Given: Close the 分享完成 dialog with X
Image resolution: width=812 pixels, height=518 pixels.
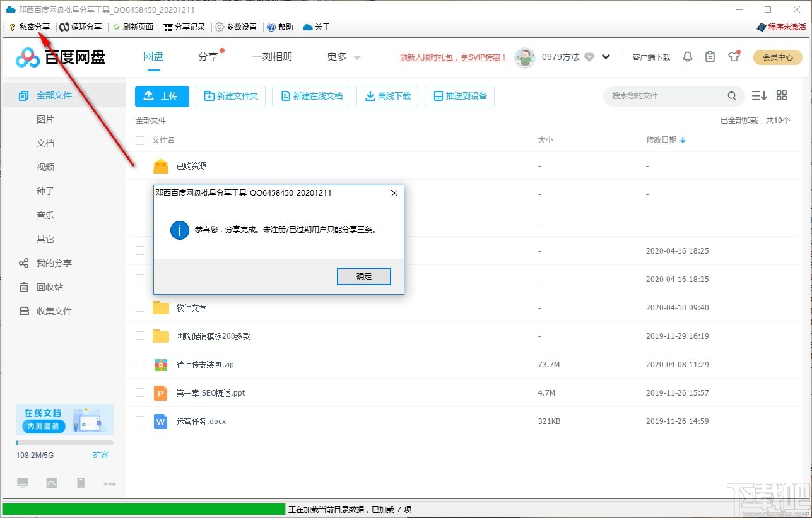Looking at the screenshot, I should [394, 193].
